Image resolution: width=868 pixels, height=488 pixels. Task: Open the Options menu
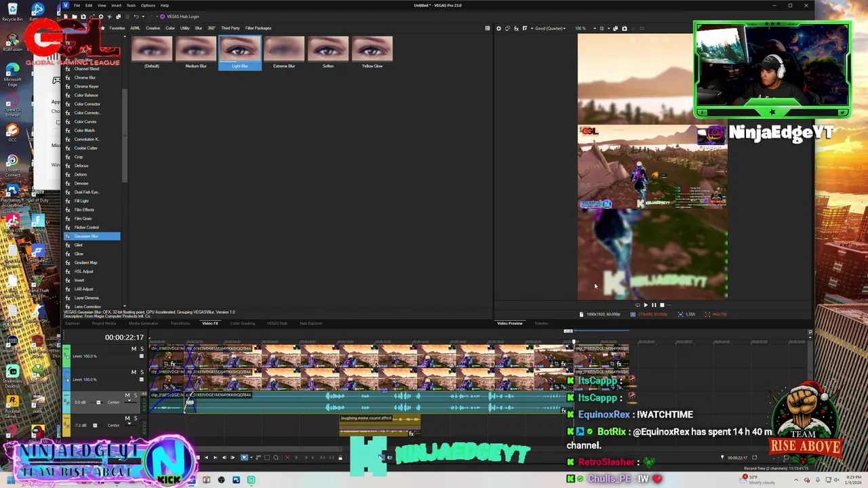148,5
